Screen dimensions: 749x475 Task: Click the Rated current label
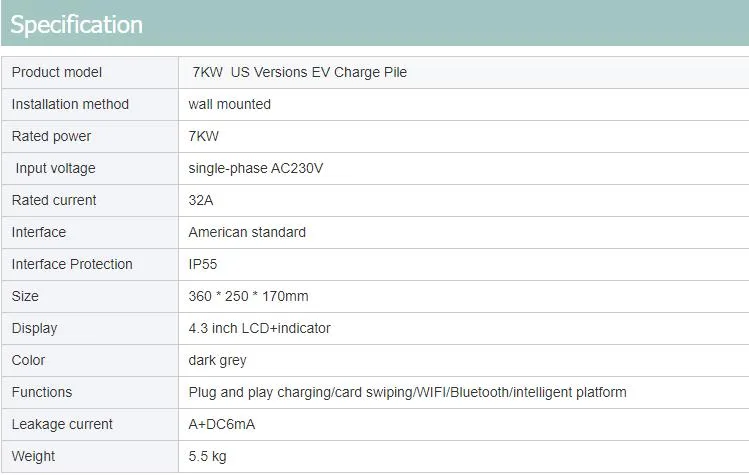point(54,200)
